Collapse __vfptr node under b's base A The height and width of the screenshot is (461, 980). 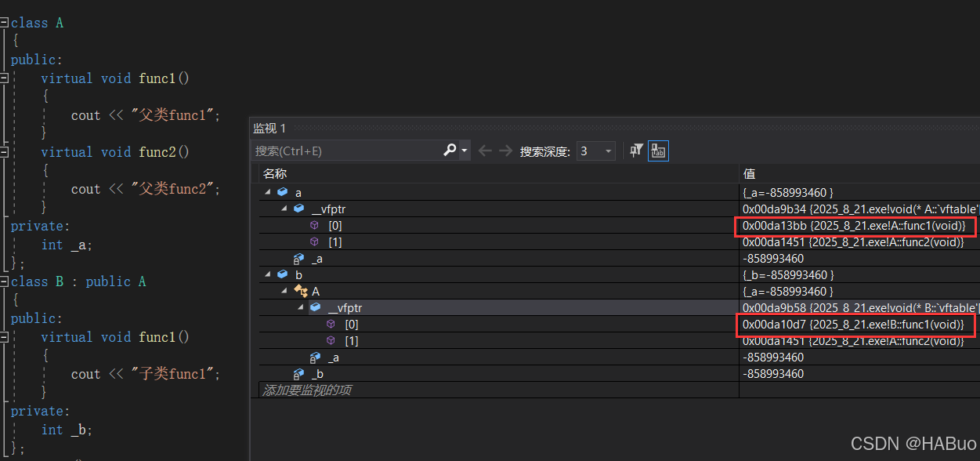[x=301, y=308]
